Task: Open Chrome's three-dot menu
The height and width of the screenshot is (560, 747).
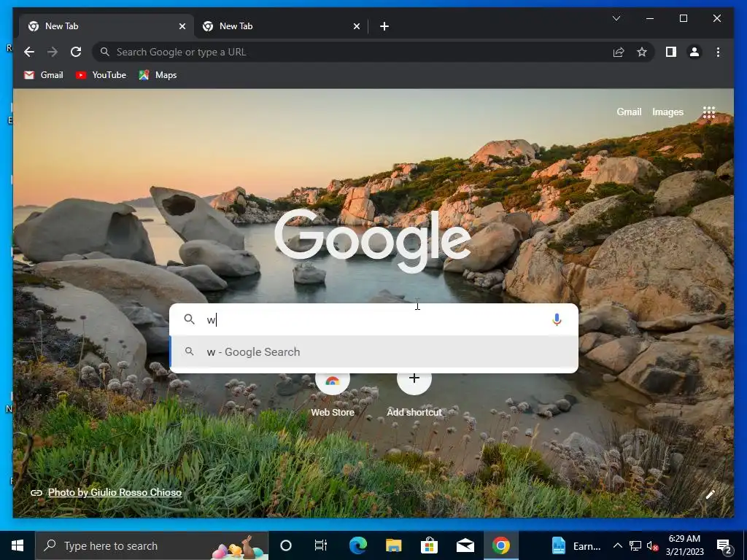Action: tap(718, 52)
